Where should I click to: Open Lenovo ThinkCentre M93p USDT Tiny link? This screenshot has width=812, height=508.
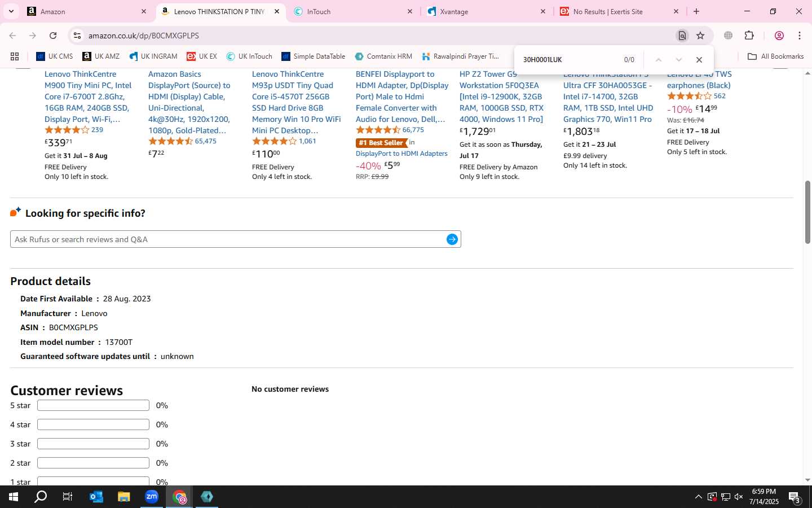pyautogui.click(x=297, y=102)
